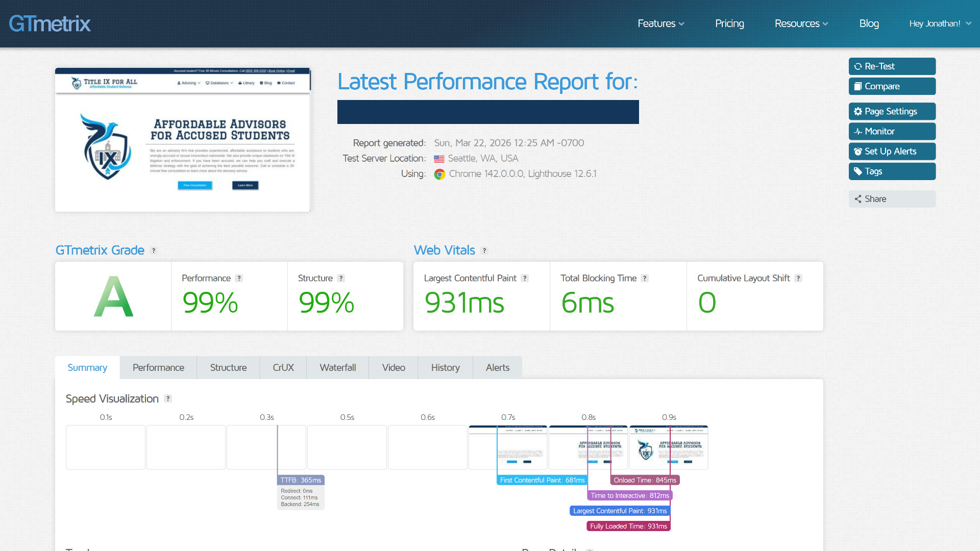This screenshot has width=980, height=551.
Task: Open the Hey Jonathan account dropdown
Action: pyautogui.click(x=940, y=23)
